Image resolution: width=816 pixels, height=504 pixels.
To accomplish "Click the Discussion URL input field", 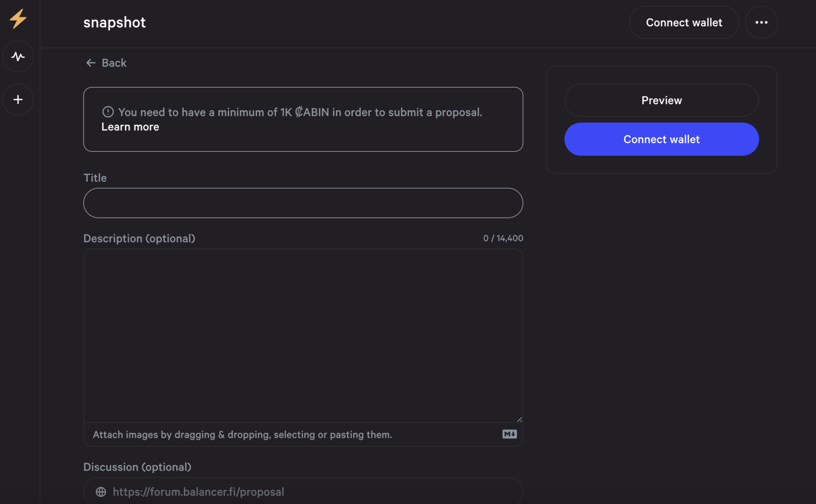I will click(x=303, y=492).
